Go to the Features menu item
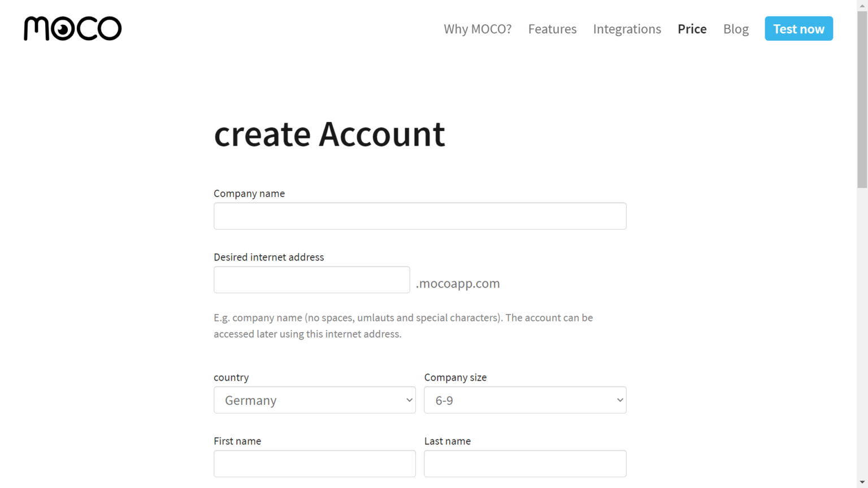This screenshot has height=488, width=868. click(552, 29)
